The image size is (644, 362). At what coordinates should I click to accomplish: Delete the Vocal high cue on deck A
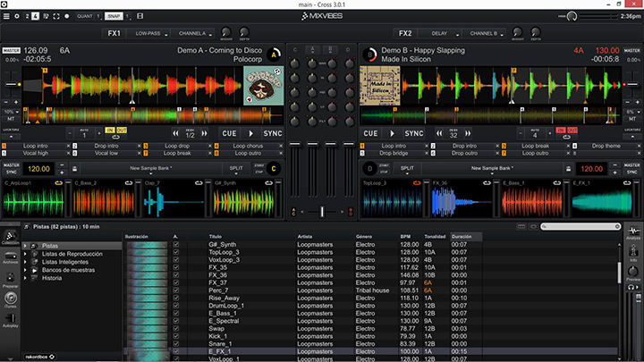click(x=68, y=153)
